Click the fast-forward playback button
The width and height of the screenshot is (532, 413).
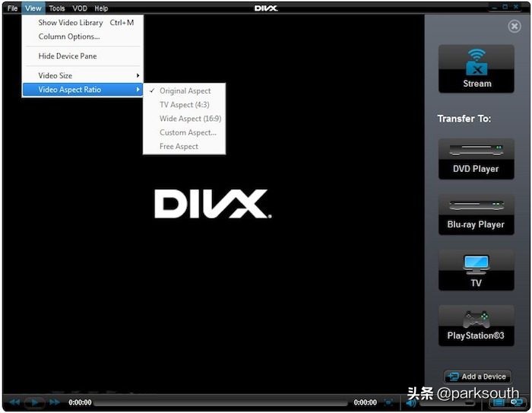[54, 402]
